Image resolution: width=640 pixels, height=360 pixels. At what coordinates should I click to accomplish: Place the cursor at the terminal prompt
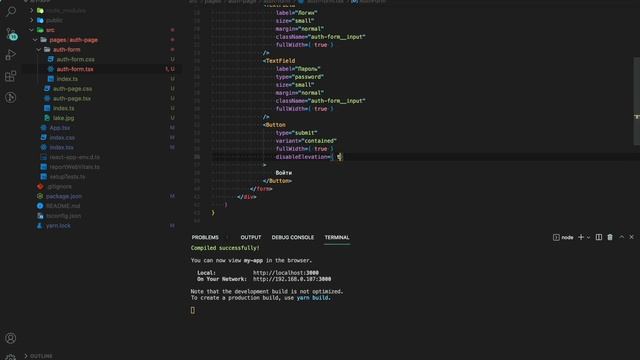pyautogui.click(x=193, y=310)
